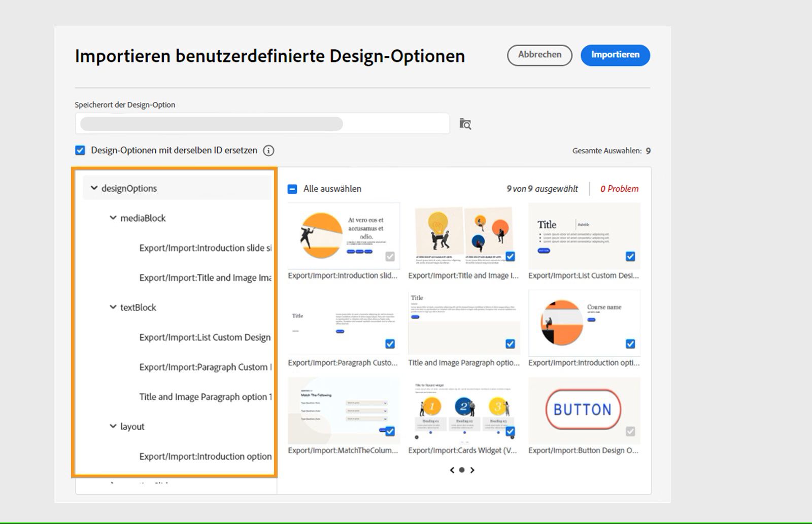Click the Importieren button
This screenshot has width=812, height=524.
pos(615,55)
